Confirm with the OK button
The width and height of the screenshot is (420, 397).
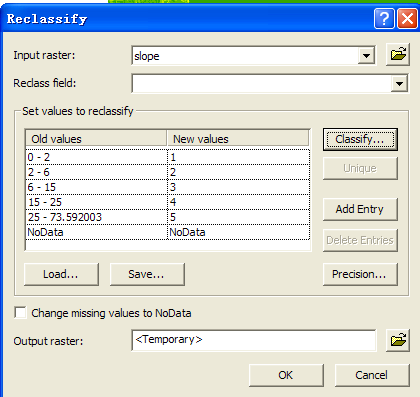[x=286, y=375]
